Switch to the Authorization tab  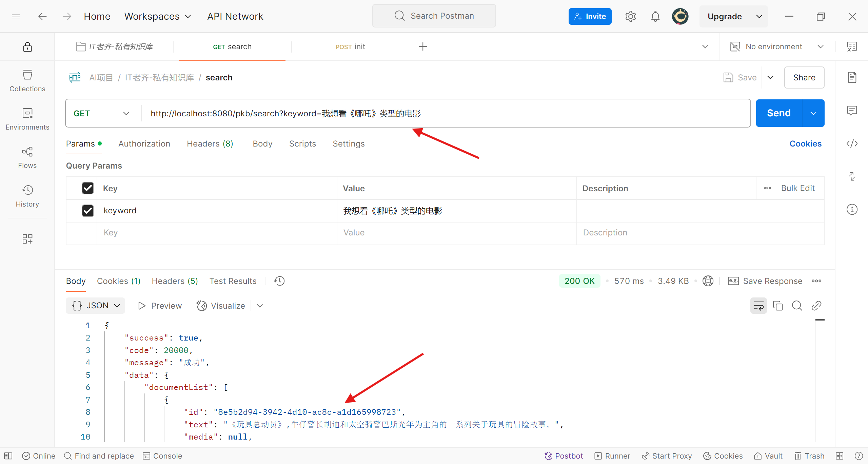[144, 144]
